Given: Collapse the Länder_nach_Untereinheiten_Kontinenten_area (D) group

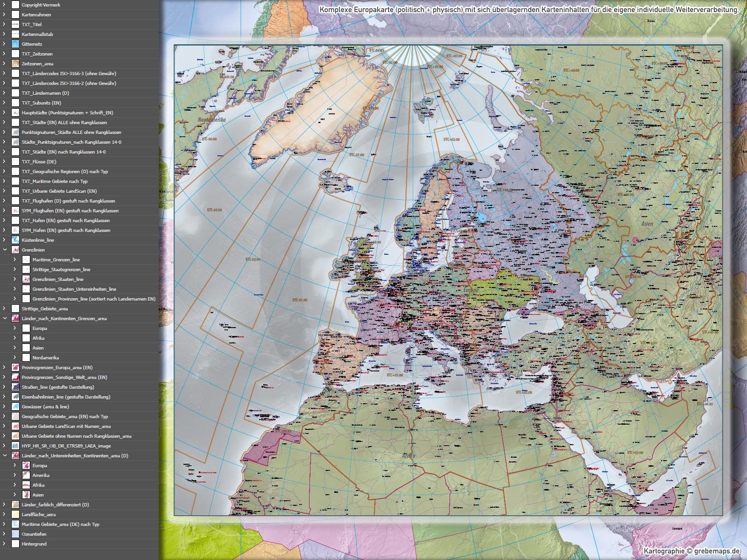Looking at the screenshot, I should pyautogui.click(x=6, y=455).
